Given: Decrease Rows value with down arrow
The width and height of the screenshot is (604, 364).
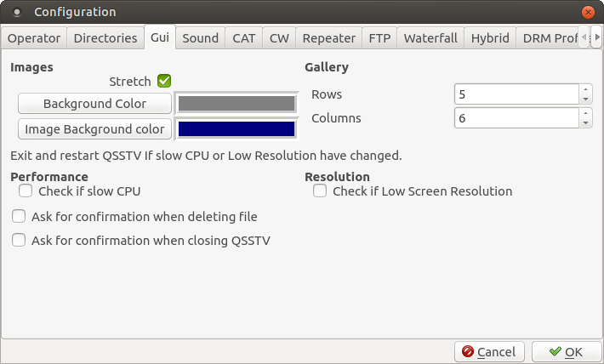Looking at the screenshot, I should click(x=585, y=99).
